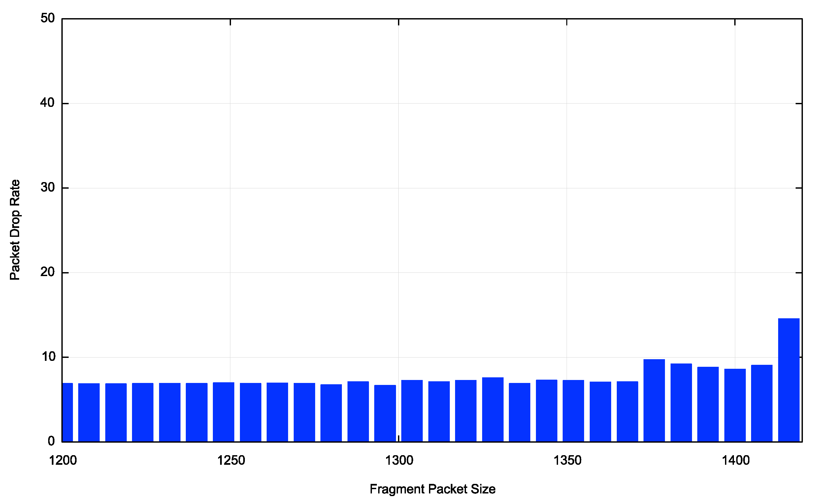The width and height of the screenshot is (825, 504).
Task: Click the bar just right of 1300
Action: pyautogui.click(x=412, y=411)
